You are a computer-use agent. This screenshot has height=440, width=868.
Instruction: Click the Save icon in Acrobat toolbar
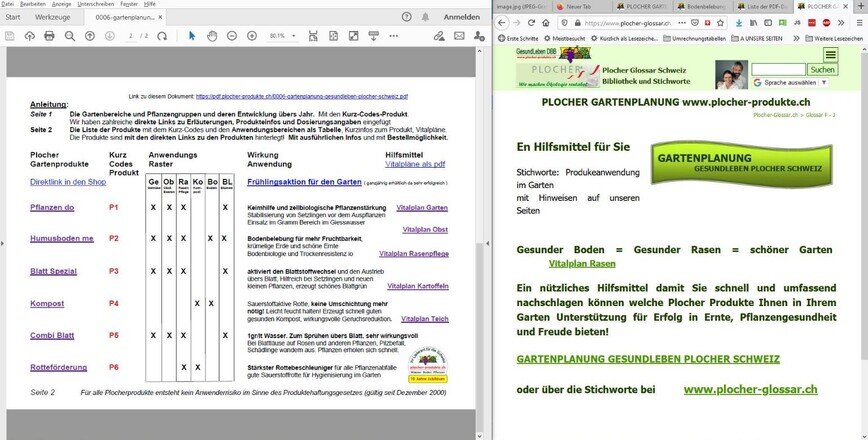(x=9, y=36)
